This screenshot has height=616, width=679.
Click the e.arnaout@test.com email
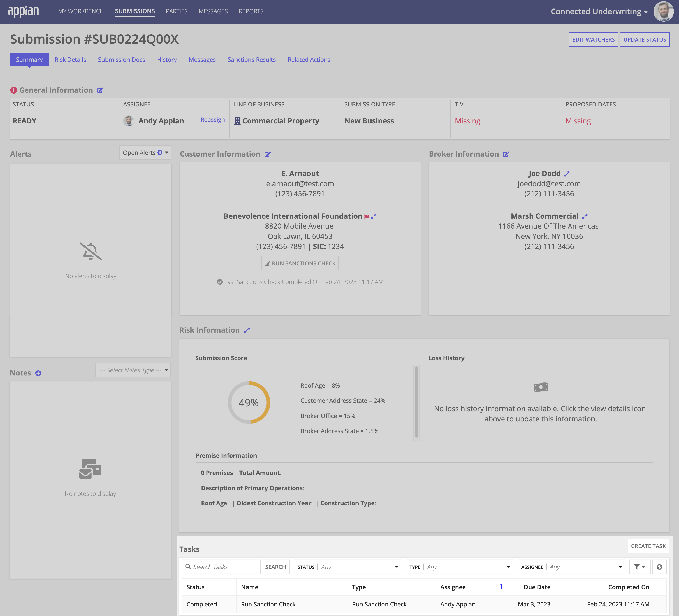click(x=300, y=184)
